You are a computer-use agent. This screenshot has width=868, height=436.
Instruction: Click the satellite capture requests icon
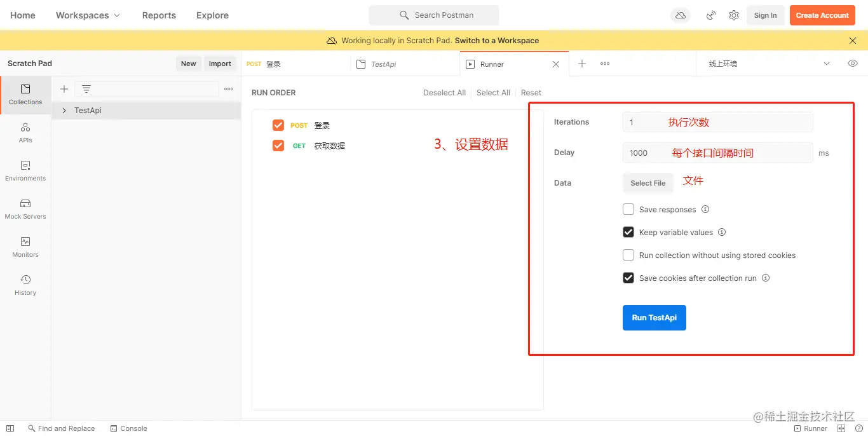(711, 15)
